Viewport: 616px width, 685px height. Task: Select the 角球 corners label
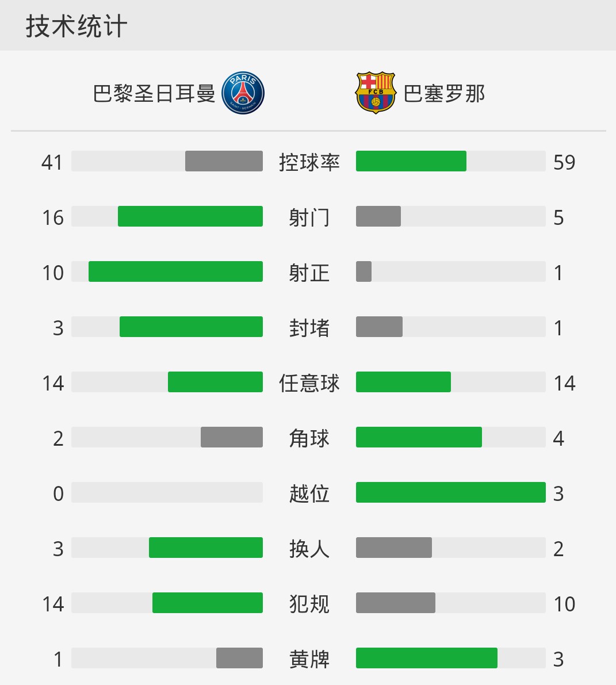point(309,438)
